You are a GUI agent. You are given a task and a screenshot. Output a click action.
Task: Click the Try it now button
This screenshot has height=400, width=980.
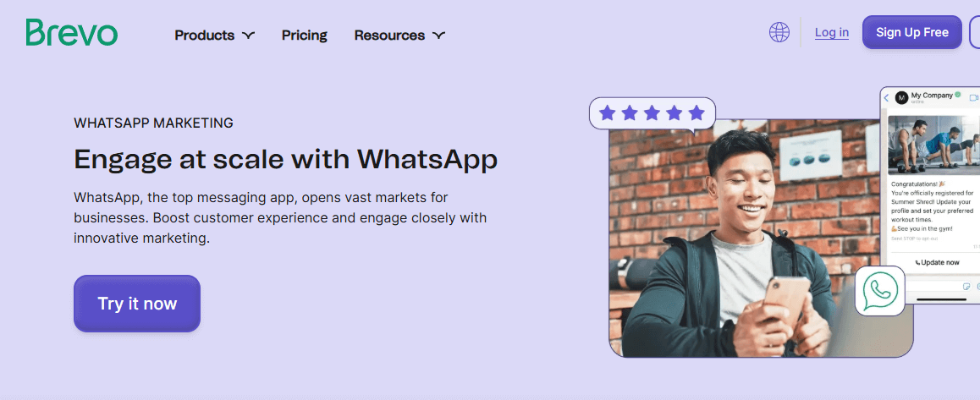click(137, 304)
